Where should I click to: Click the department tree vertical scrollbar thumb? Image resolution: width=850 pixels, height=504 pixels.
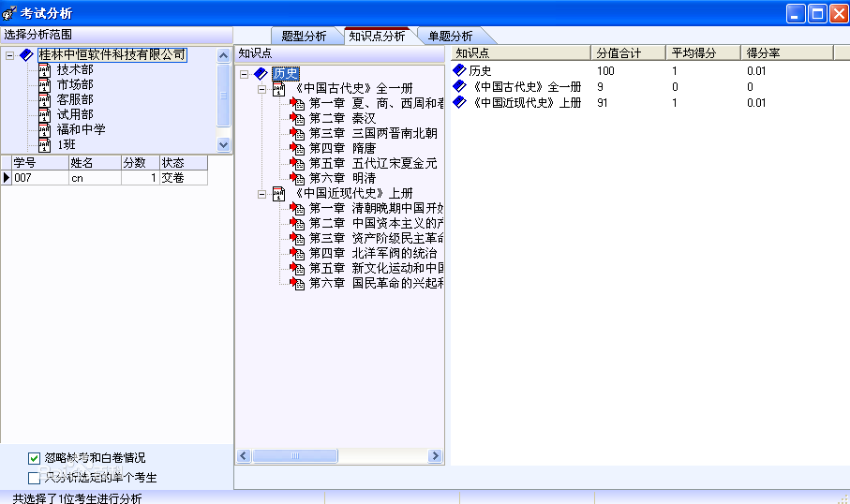pyautogui.click(x=223, y=96)
